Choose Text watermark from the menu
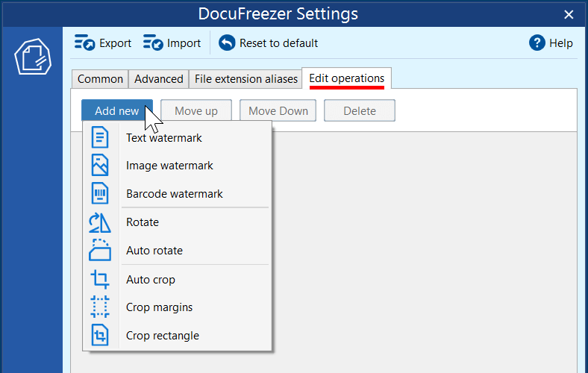 coord(164,138)
